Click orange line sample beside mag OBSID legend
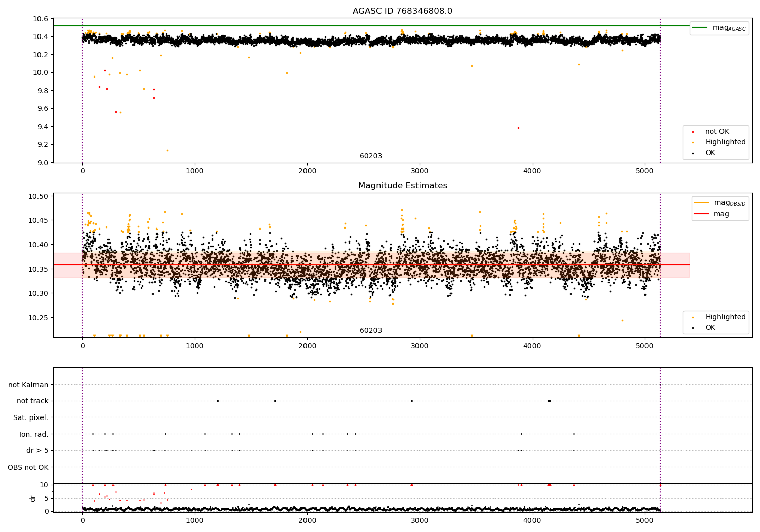This screenshot has height=532, width=760. click(x=702, y=203)
